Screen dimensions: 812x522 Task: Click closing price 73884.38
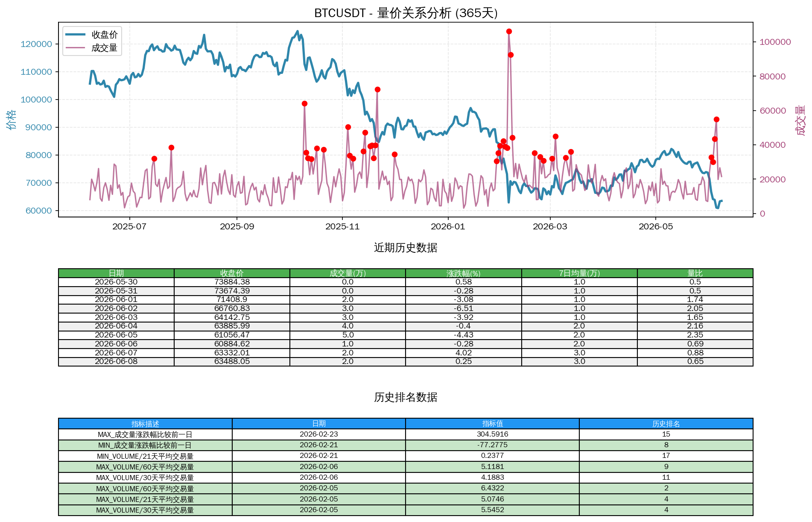pos(232,282)
